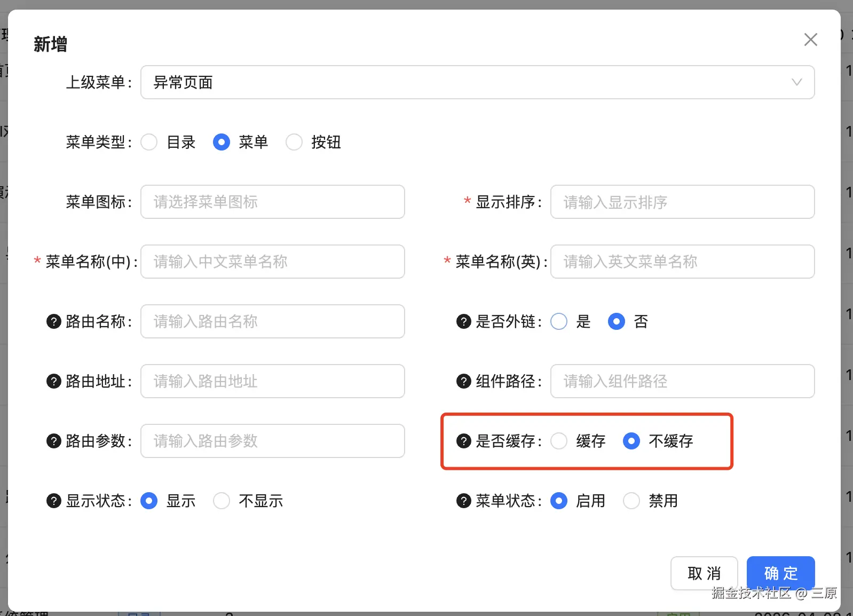Set 菜单状态 to 禁用
This screenshot has height=616, width=853.
tap(631, 501)
